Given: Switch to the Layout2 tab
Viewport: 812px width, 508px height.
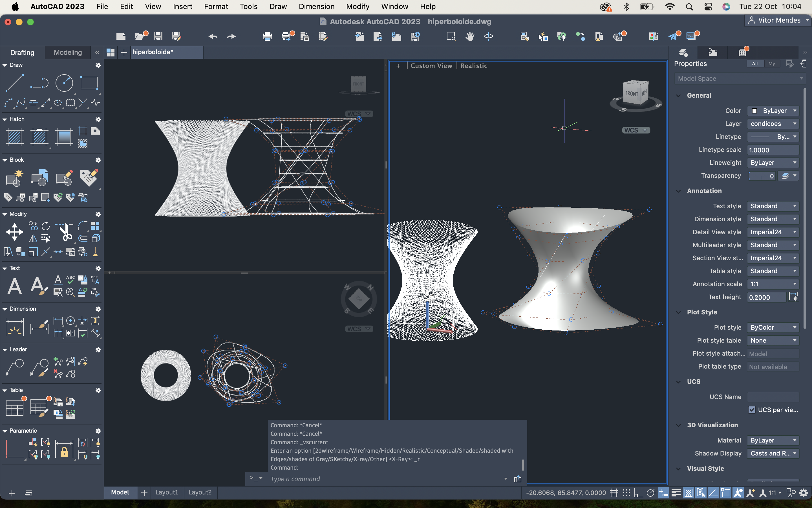Looking at the screenshot, I should pos(200,492).
